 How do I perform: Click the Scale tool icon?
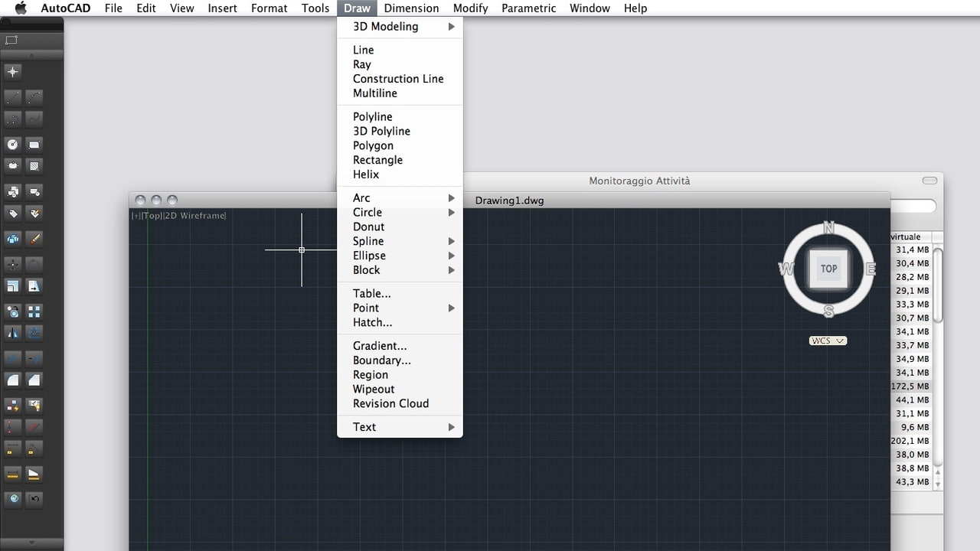click(x=13, y=286)
